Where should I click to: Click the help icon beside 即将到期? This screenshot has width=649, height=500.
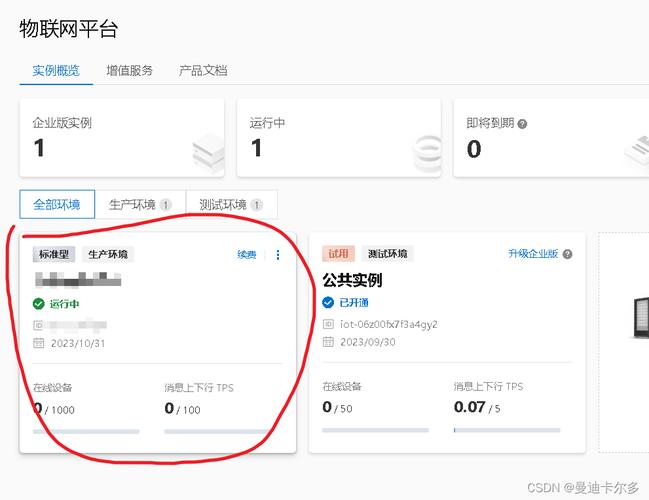click(522, 124)
